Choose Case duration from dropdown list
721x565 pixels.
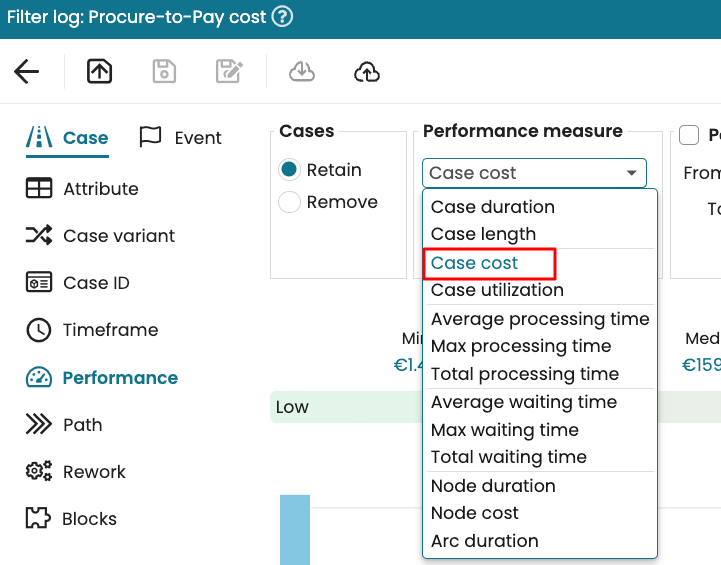tap(492, 207)
